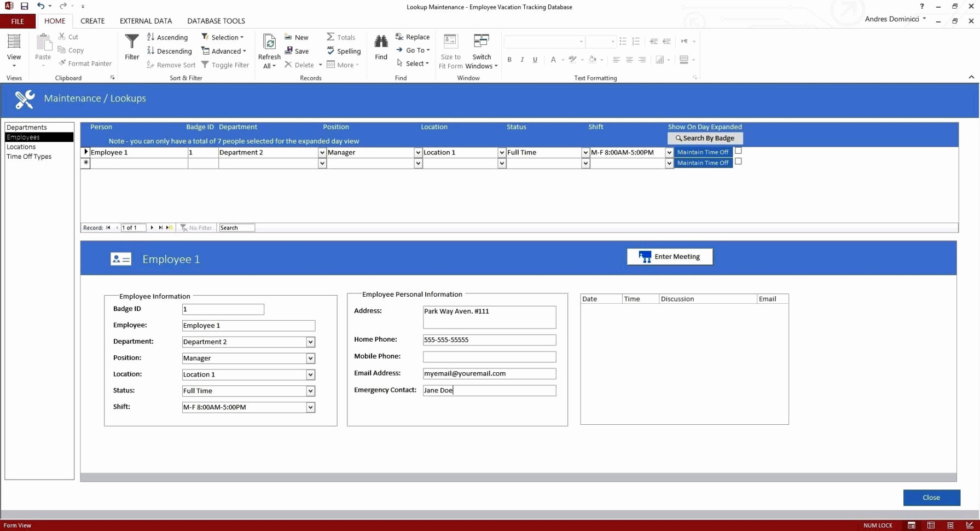Click the Enter Meeting button
The width and height of the screenshot is (980, 531).
pos(669,256)
